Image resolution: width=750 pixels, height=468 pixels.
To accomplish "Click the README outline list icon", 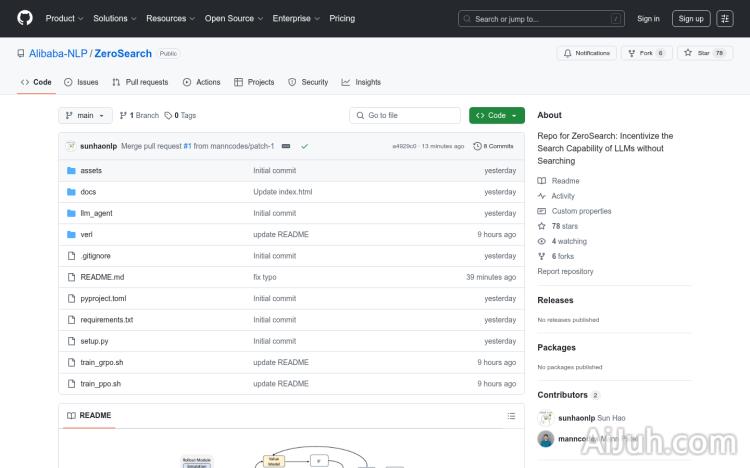I will coord(511,416).
